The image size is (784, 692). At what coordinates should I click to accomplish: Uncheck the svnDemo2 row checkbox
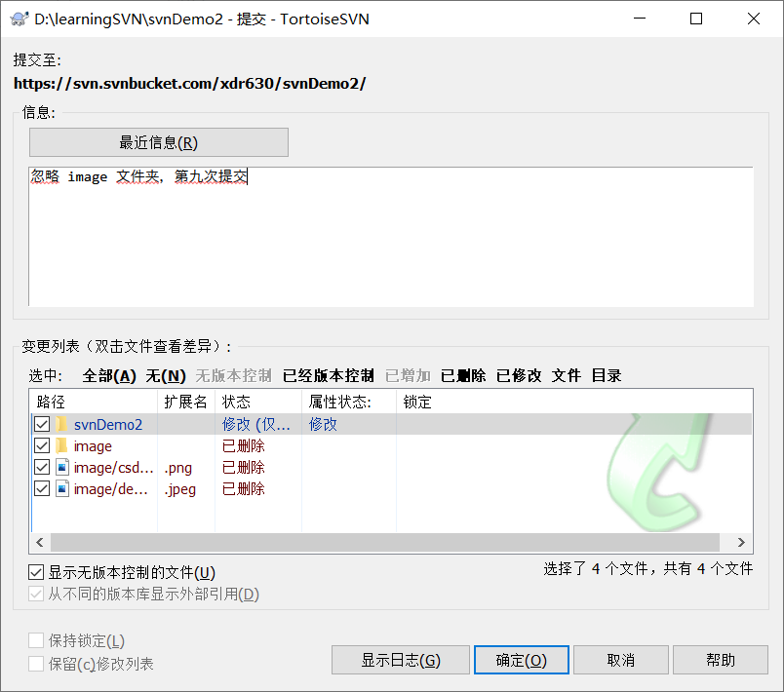click(40, 424)
